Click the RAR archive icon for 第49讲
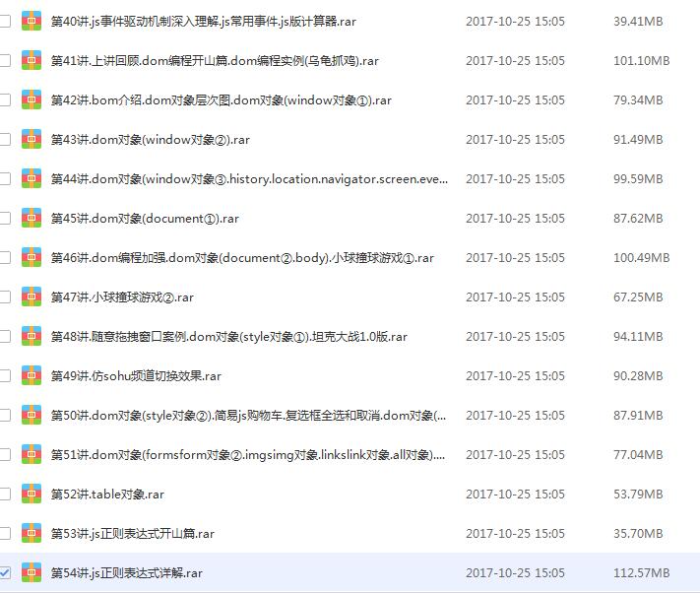Viewport: 700px width, 594px height. click(x=32, y=375)
